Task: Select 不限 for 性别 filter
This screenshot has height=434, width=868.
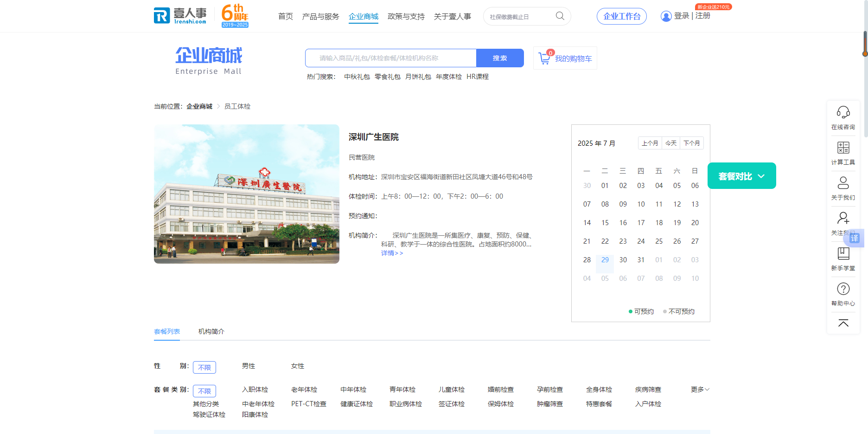Action: [x=204, y=367]
